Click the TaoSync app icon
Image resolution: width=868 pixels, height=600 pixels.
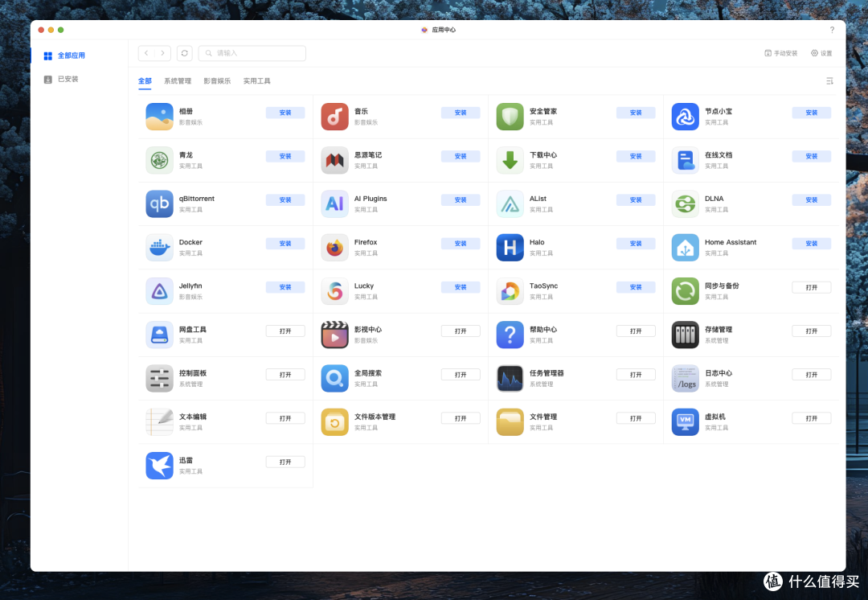[x=510, y=291]
